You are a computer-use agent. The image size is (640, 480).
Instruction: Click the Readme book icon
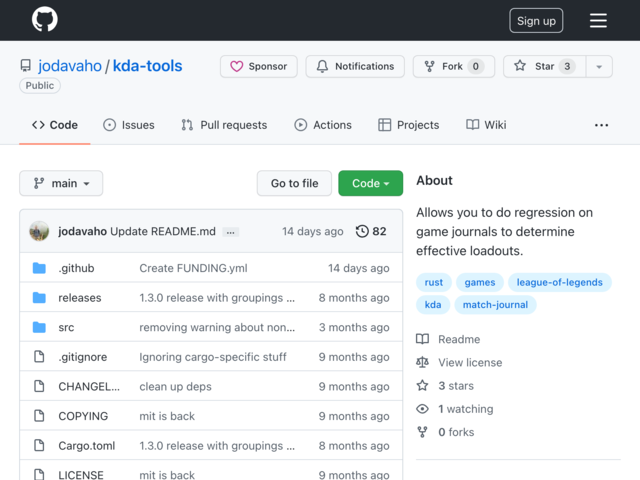tap(422, 339)
